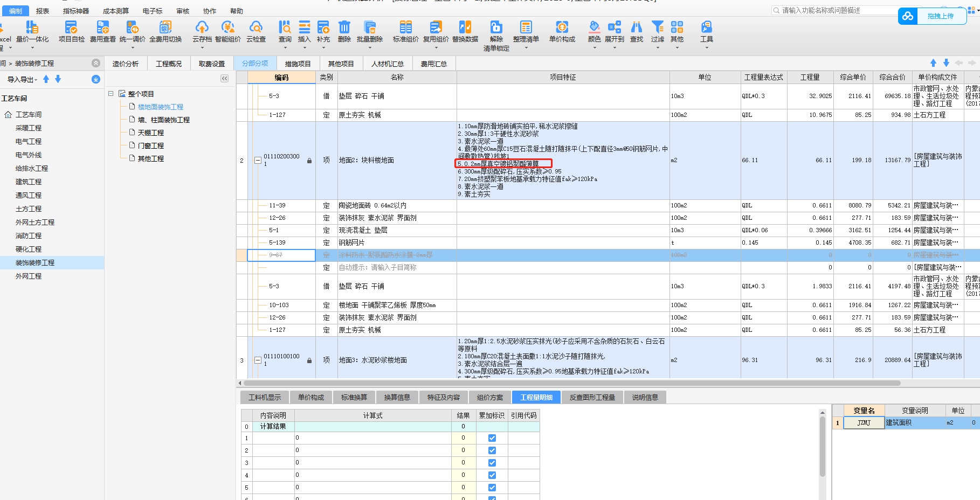Open the 量价一体化 tool
The image size is (980, 500).
(x=32, y=31)
